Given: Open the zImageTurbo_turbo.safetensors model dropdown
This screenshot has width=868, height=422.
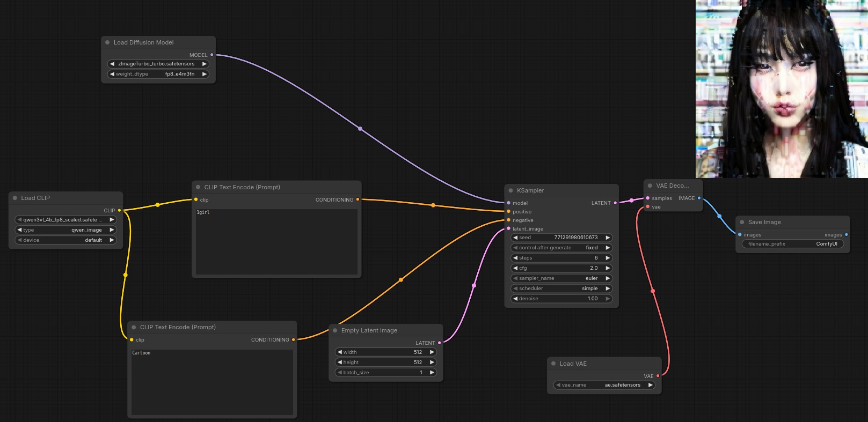Looking at the screenshot, I should [158, 64].
